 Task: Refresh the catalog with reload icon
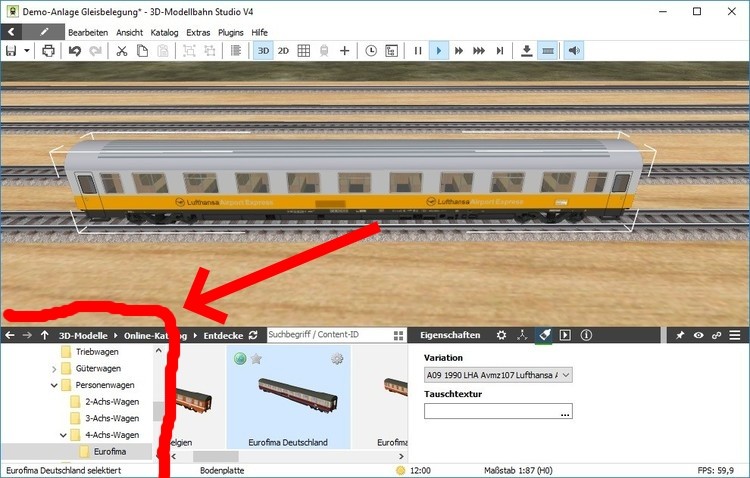coord(254,335)
